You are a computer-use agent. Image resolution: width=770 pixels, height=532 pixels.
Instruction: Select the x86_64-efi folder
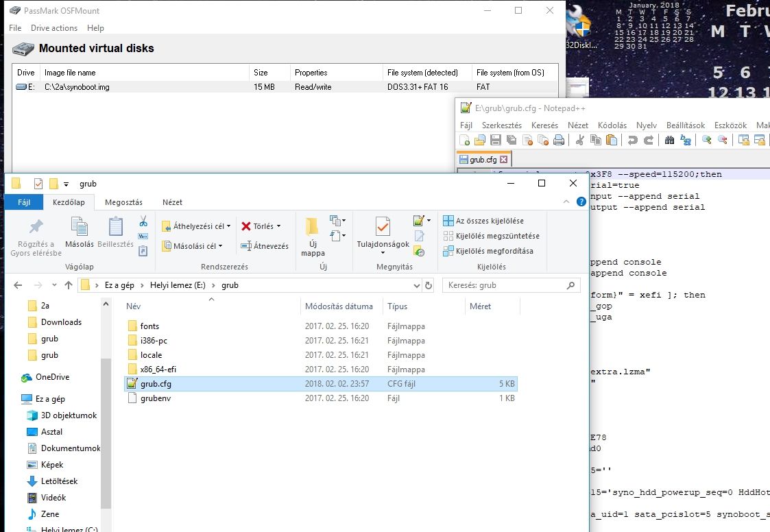[158, 369]
